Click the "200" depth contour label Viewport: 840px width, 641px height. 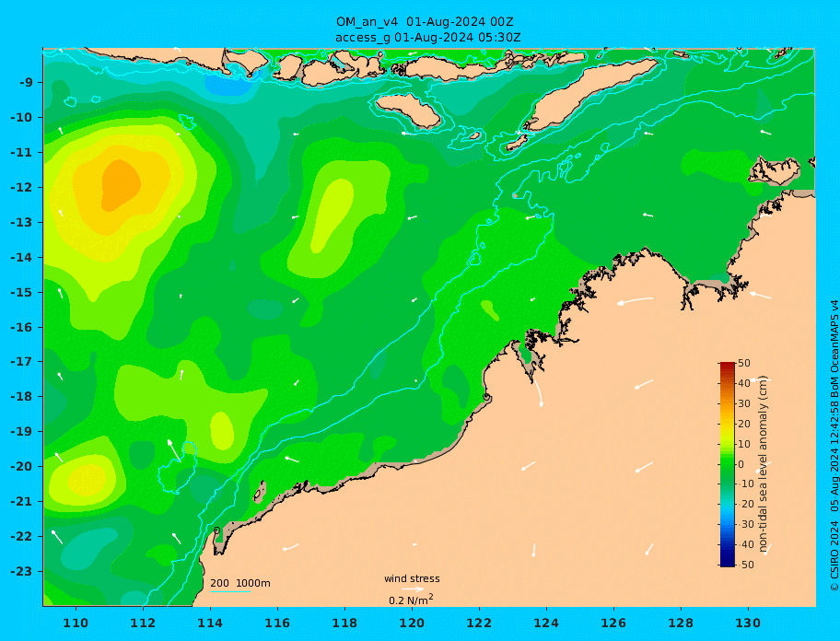(219, 583)
